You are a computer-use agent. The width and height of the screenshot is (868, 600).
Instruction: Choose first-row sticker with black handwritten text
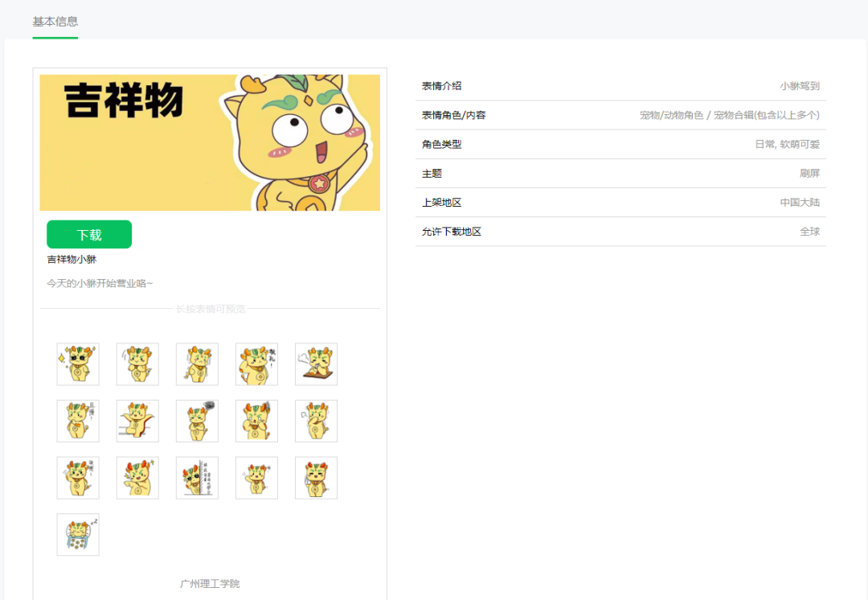[256, 364]
